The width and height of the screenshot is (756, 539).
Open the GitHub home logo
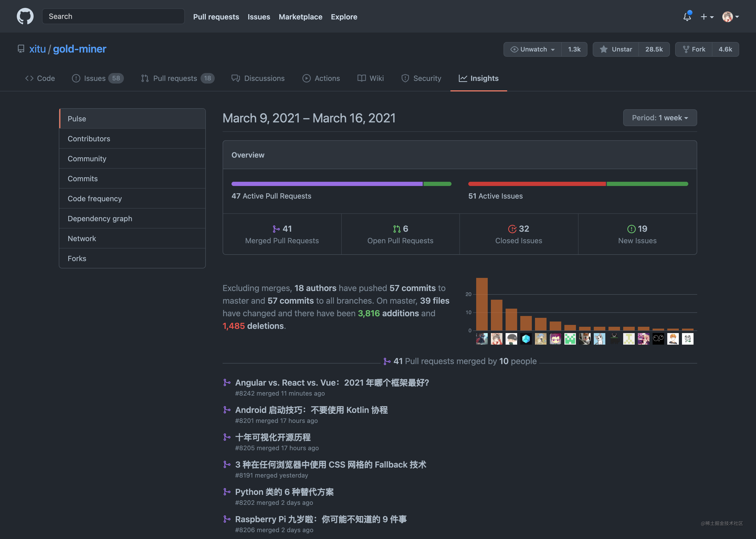point(25,16)
